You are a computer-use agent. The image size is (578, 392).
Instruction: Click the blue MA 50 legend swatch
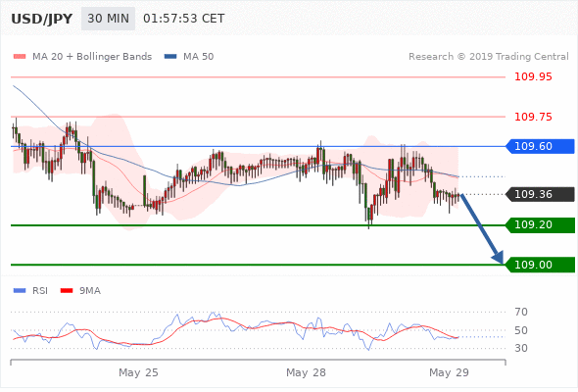(x=170, y=57)
